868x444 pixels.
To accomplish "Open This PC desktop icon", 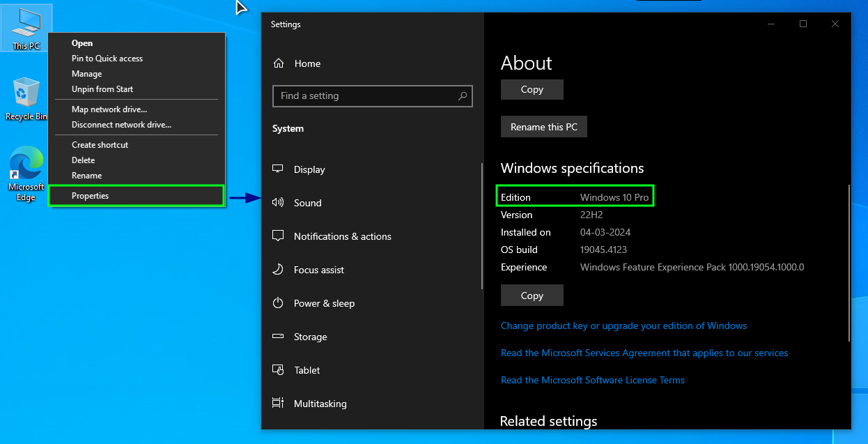I will point(26,28).
